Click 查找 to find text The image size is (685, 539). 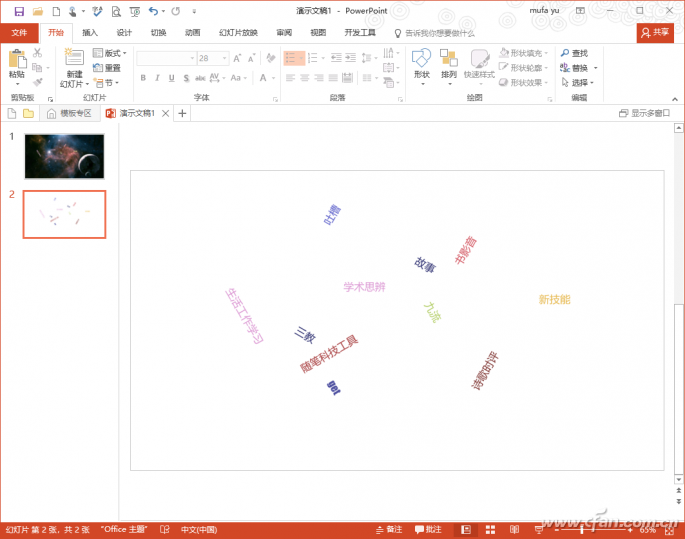click(x=574, y=53)
